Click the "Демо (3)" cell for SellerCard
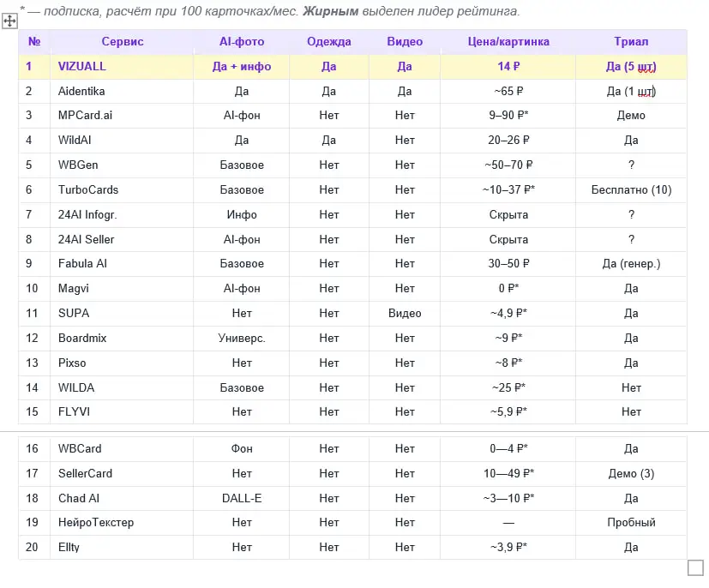The height and width of the screenshot is (588, 709). coord(631,473)
